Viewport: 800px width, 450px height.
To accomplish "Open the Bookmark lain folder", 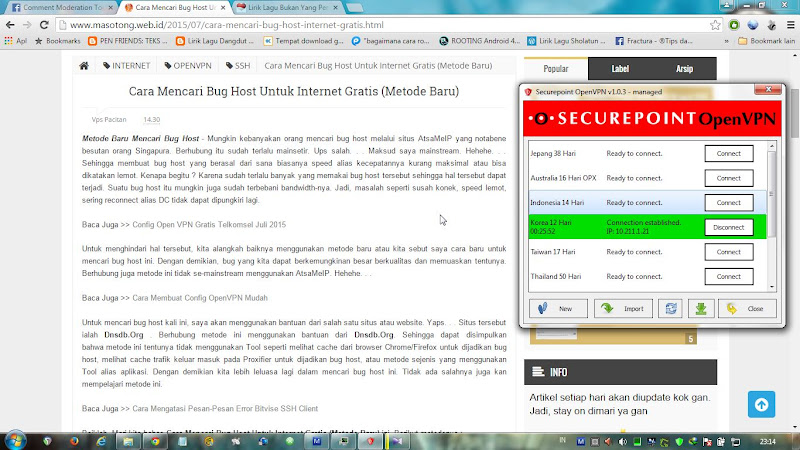I will point(766,41).
